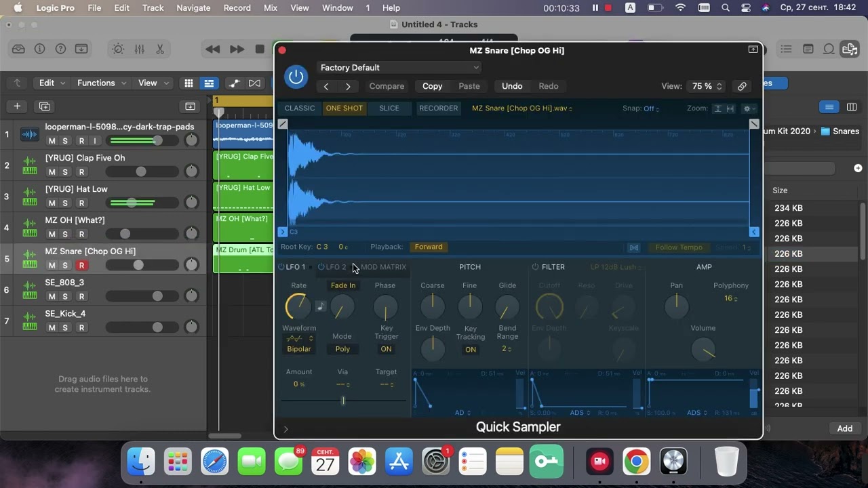Open the waveform gear action menu
This screenshot has width=868, height=488.
click(x=749, y=108)
